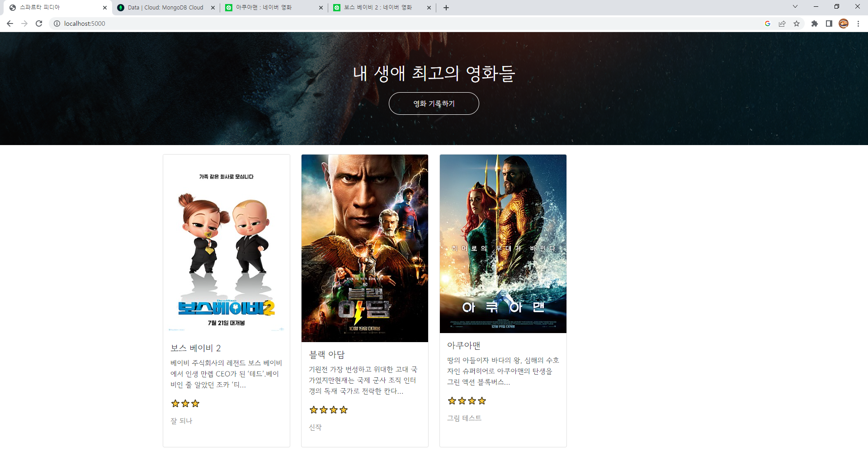This screenshot has height=470, width=868.
Task: Click the 아쿠아맨 poster image
Action: tap(503, 244)
